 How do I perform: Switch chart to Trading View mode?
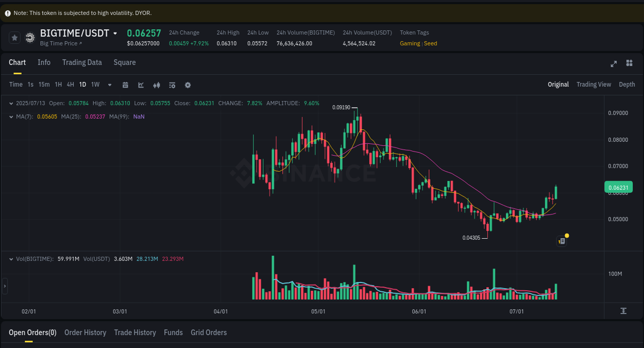point(594,85)
